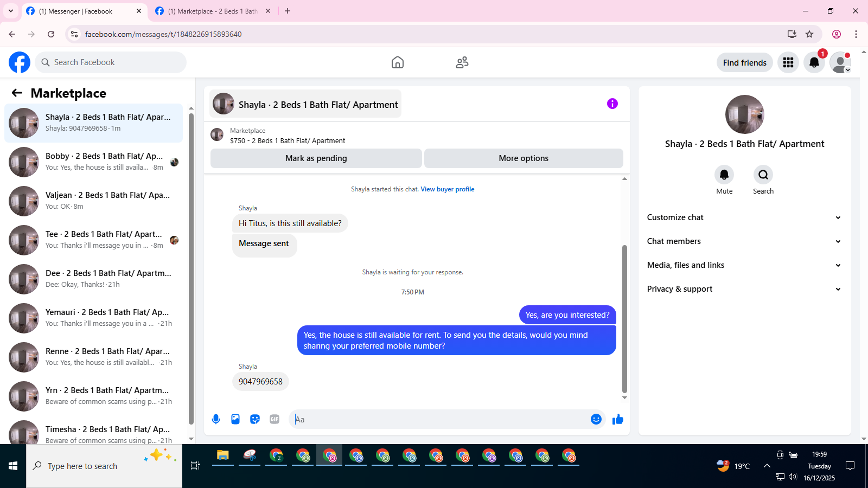The width and height of the screenshot is (868, 488).
Task: Open Chrome three-dot menu
Action: (856, 34)
